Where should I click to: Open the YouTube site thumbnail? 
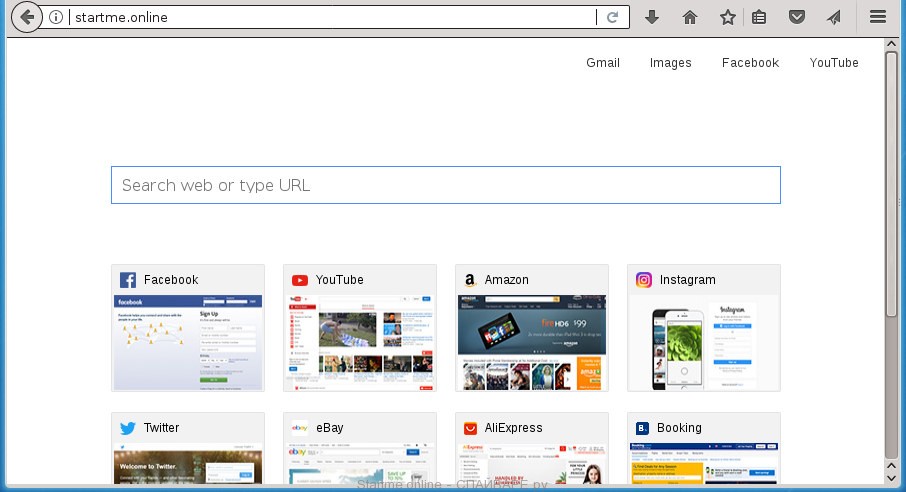(359, 342)
